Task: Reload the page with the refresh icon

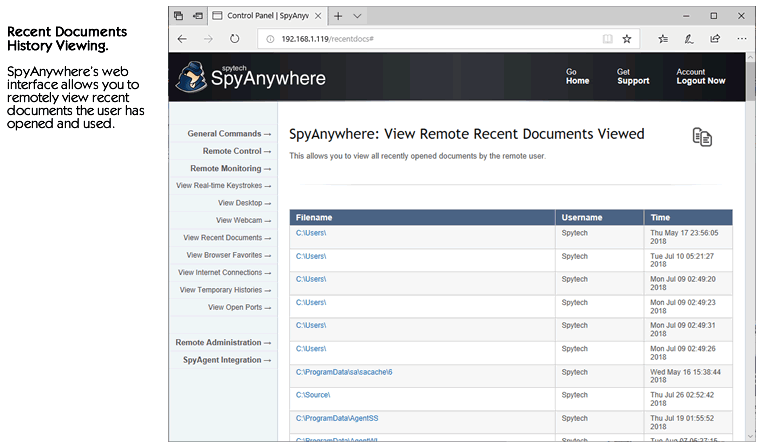Action: (234, 39)
